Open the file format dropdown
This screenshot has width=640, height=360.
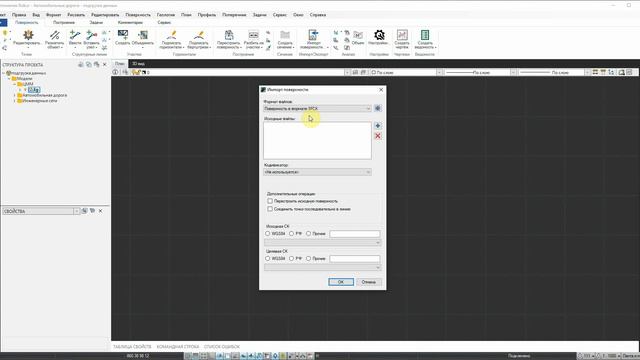click(x=318, y=109)
